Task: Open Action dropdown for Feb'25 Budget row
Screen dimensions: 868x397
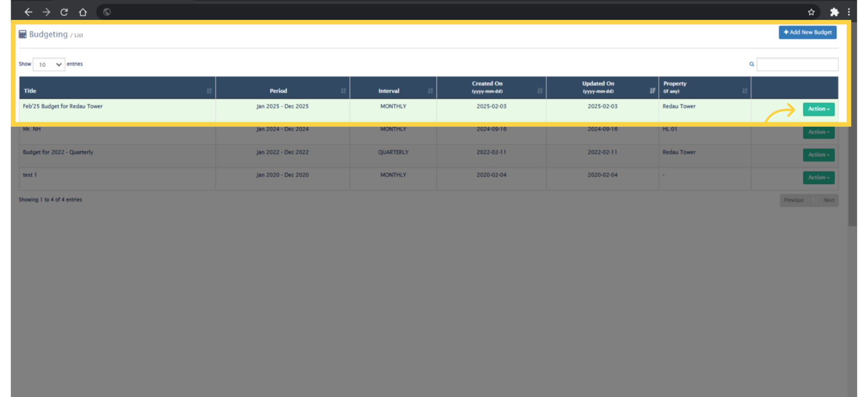Action: tap(818, 109)
